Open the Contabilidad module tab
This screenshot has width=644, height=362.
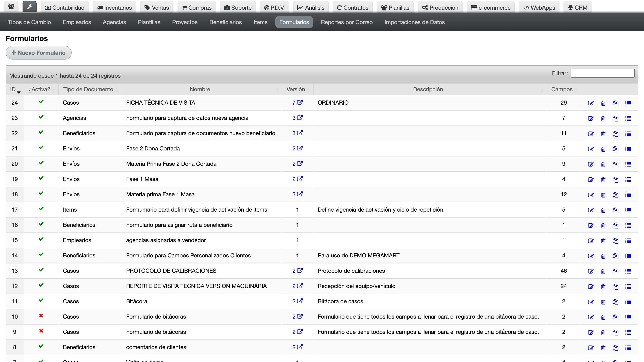[64, 7]
